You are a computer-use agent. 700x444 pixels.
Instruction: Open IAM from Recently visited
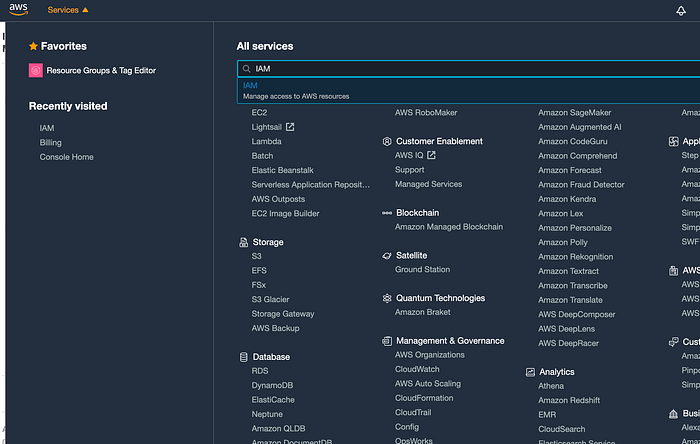(x=47, y=128)
